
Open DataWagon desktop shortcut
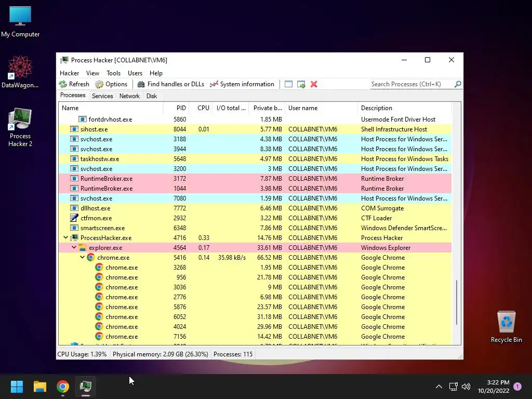(x=20, y=72)
